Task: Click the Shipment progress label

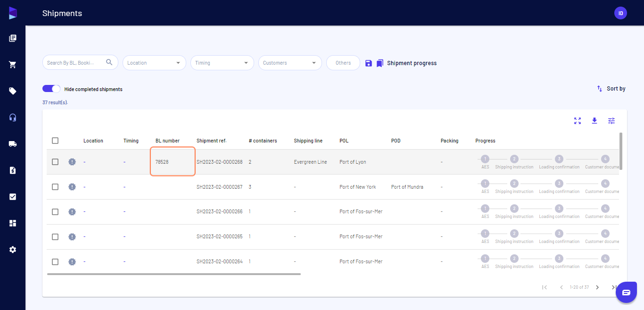Action: (x=412, y=63)
